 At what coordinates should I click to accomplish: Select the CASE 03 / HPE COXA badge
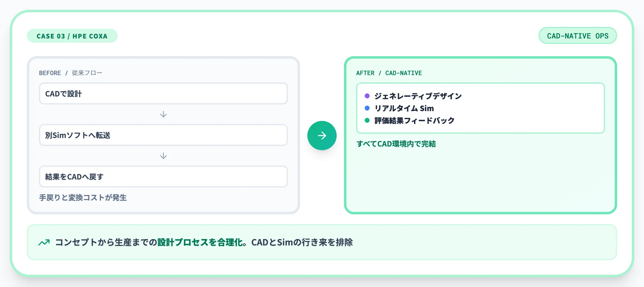click(72, 36)
